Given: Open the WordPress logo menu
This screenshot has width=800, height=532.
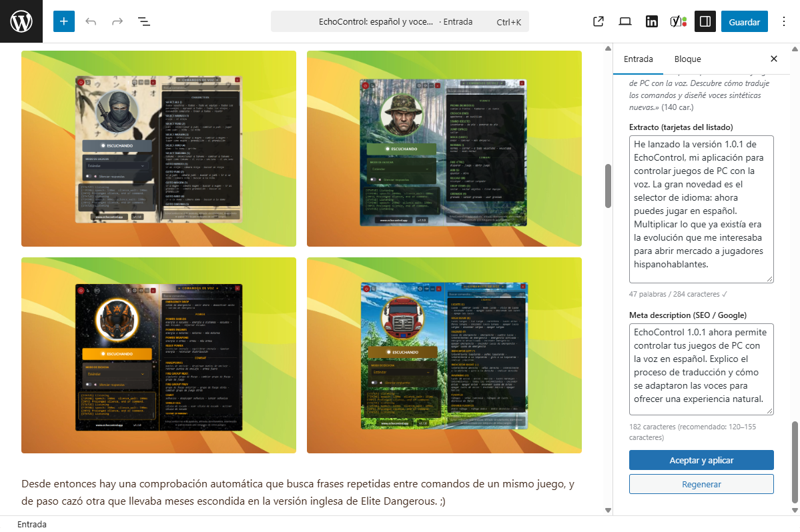Looking at the screenshot, I should point(21,21).
